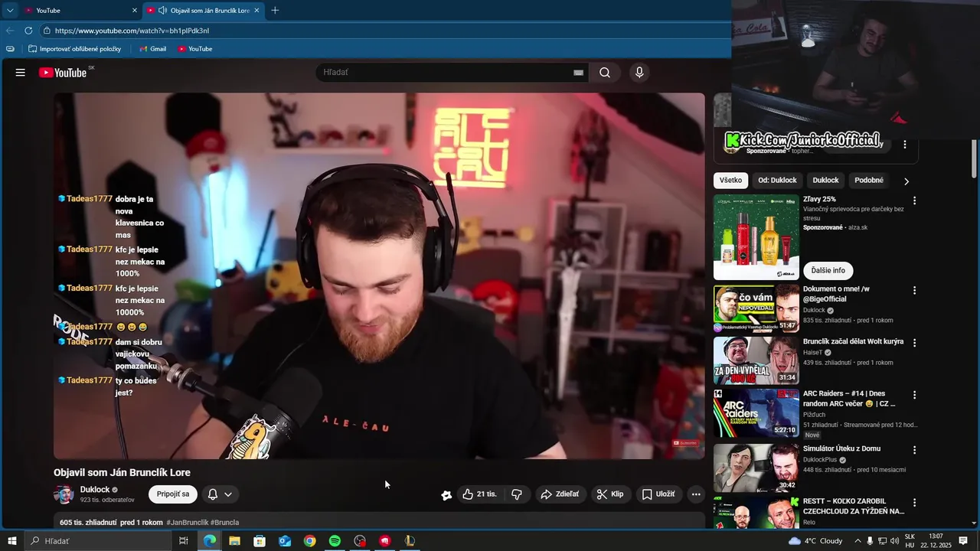Switch to the first YouTube browser tab
This screenshot has width=980, height=551.
click(79, 10)
